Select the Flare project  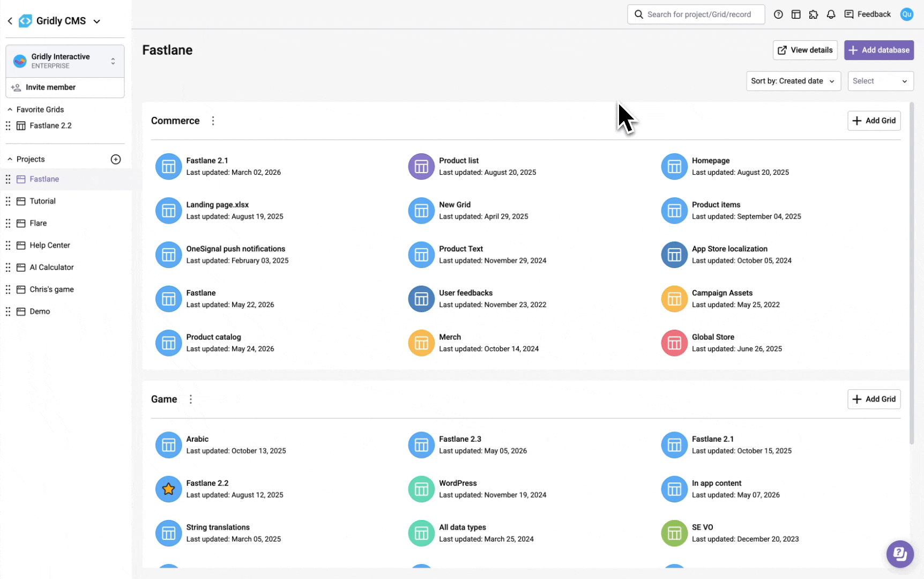coord(38,223)
